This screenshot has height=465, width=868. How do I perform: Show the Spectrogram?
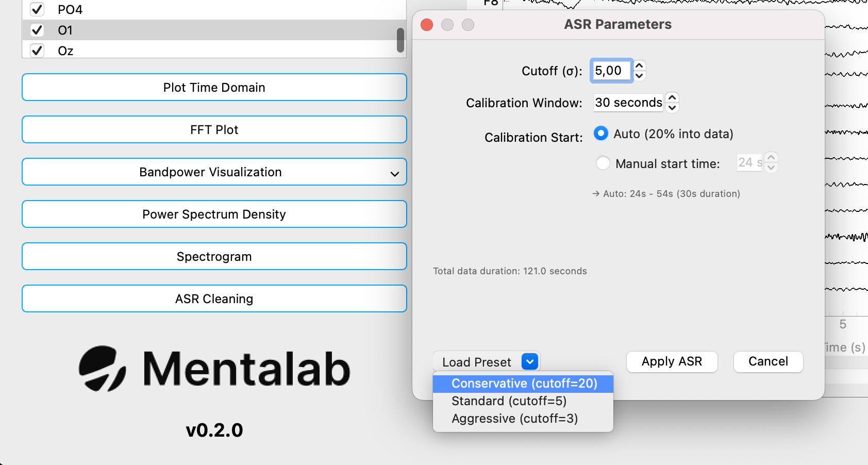tap(214, 256)
